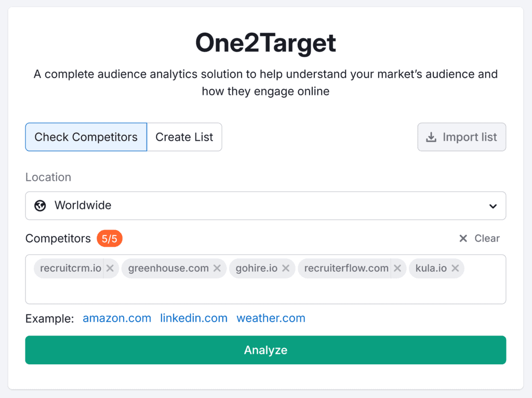Open the Worldwide location selector

point(265,206)
